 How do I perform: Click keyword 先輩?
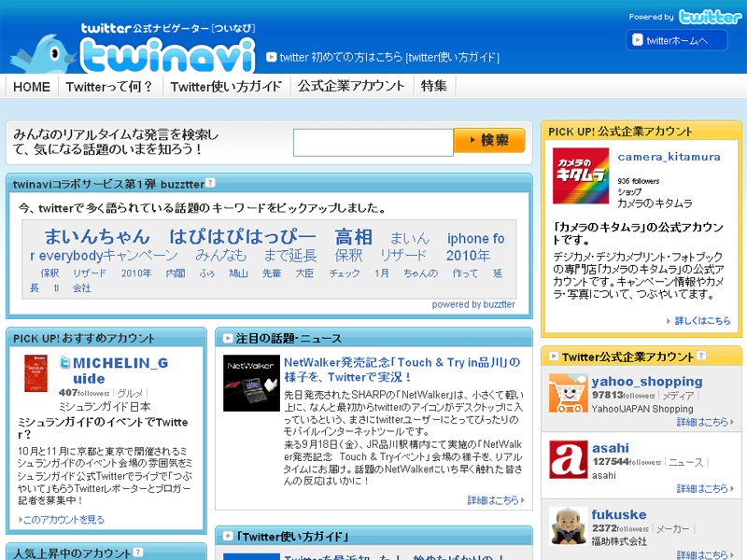272,273
